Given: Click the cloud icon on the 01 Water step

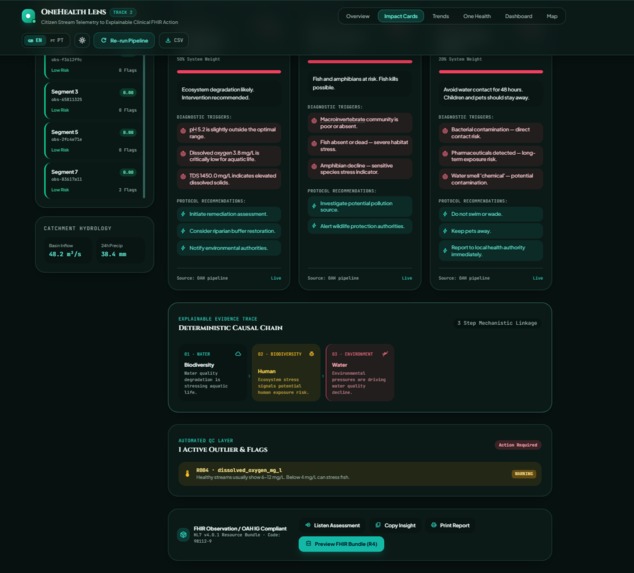Looking at the screenshot, I should coord(238,354).
